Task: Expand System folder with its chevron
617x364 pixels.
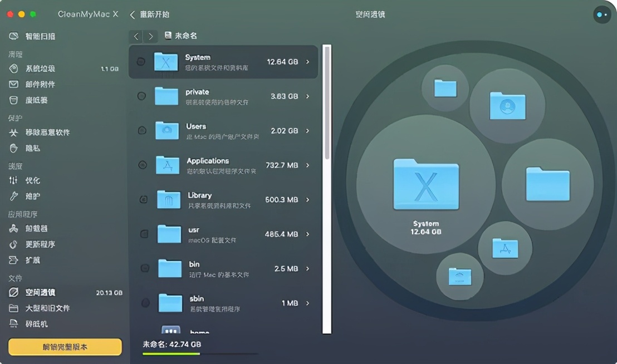Action: pyautogui.click(x=308, y=62)
